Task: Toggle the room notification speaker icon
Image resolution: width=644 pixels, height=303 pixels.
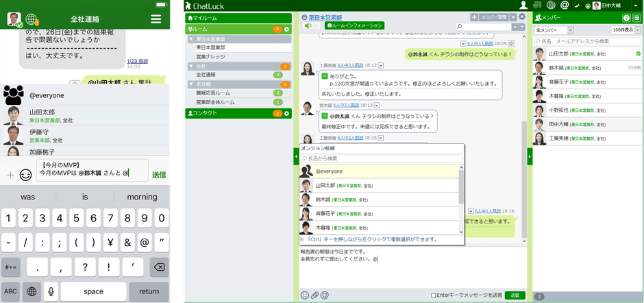Action: [x=308, y=26]
